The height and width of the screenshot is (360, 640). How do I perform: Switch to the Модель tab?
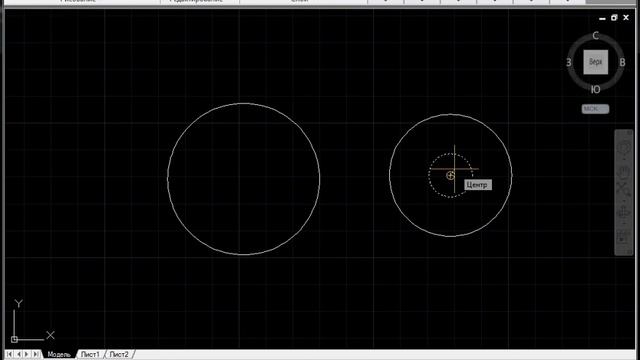[59, 354]
